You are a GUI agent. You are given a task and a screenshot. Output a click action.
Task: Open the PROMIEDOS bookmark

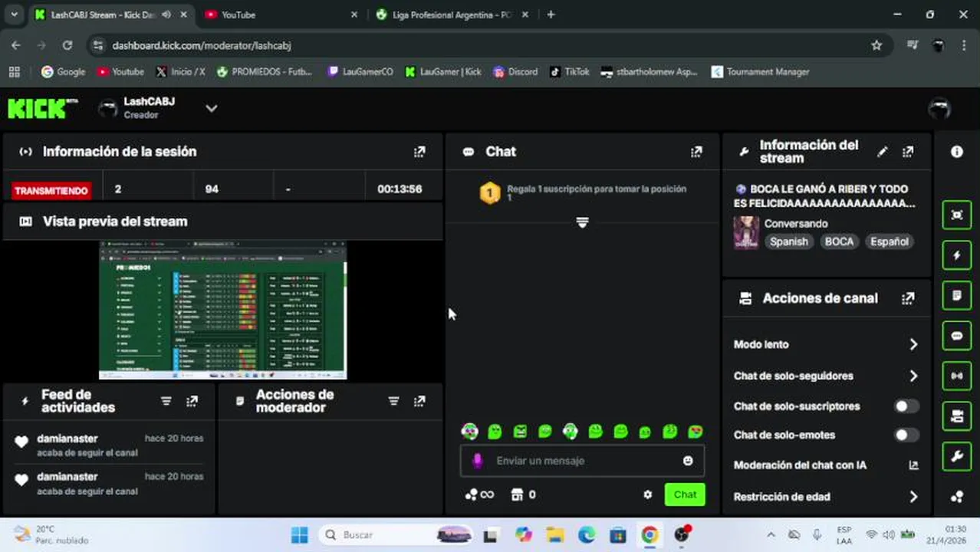[264, 71]
